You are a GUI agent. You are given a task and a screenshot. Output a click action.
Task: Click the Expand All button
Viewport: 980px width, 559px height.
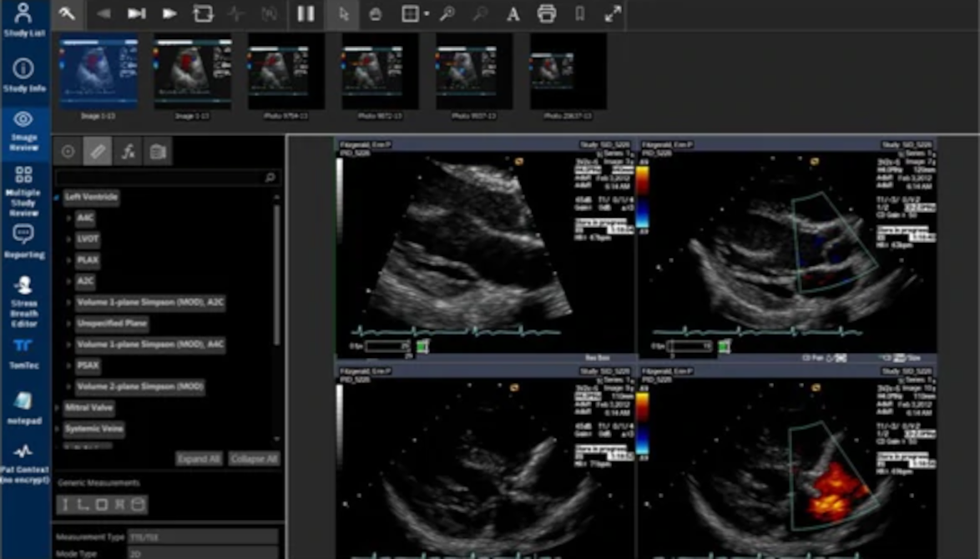(199, 458)
